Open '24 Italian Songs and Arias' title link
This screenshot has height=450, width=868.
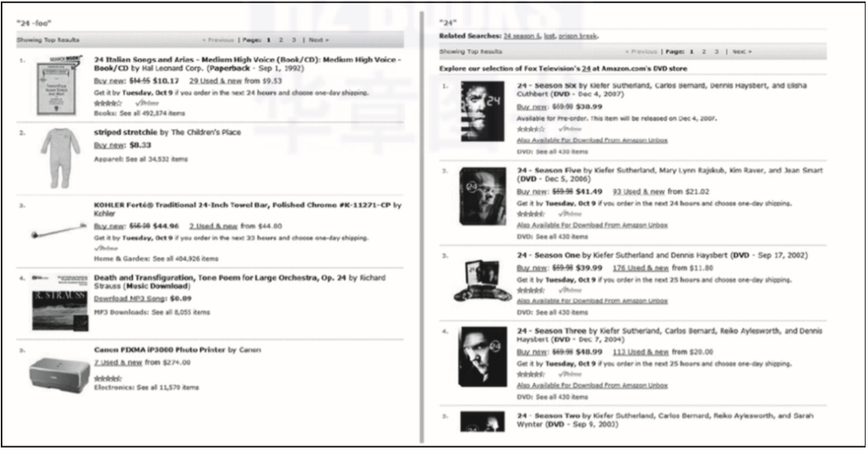(248, 63)
